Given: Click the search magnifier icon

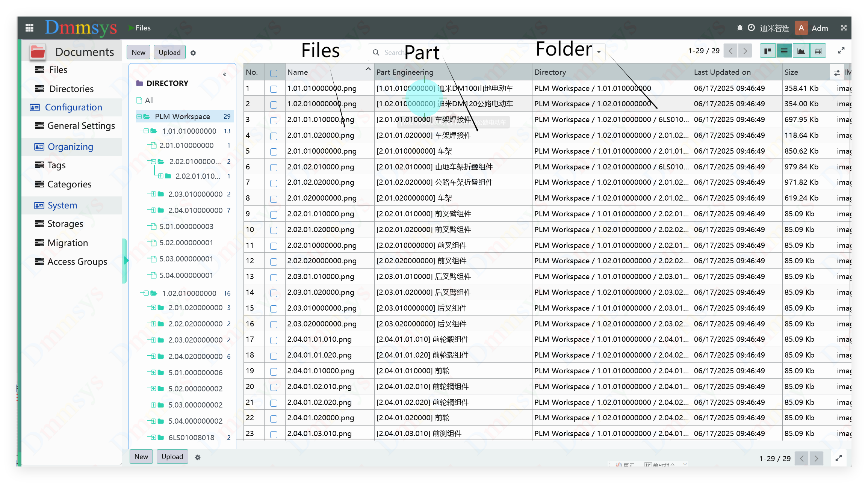Looking at the screenshot, I should pos(376,53).
